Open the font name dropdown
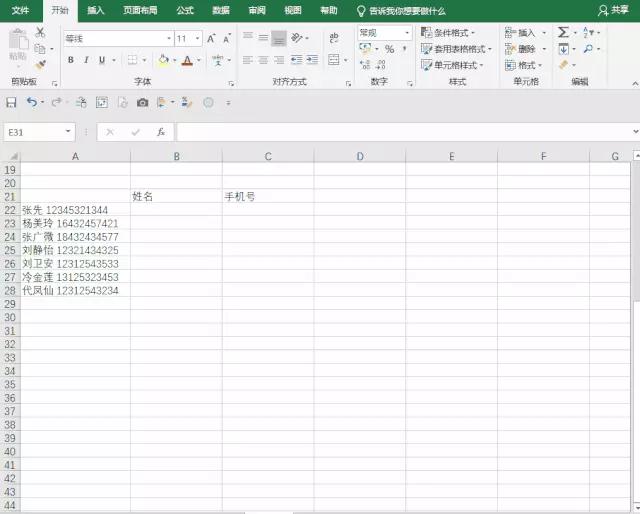 pos(169,38)
